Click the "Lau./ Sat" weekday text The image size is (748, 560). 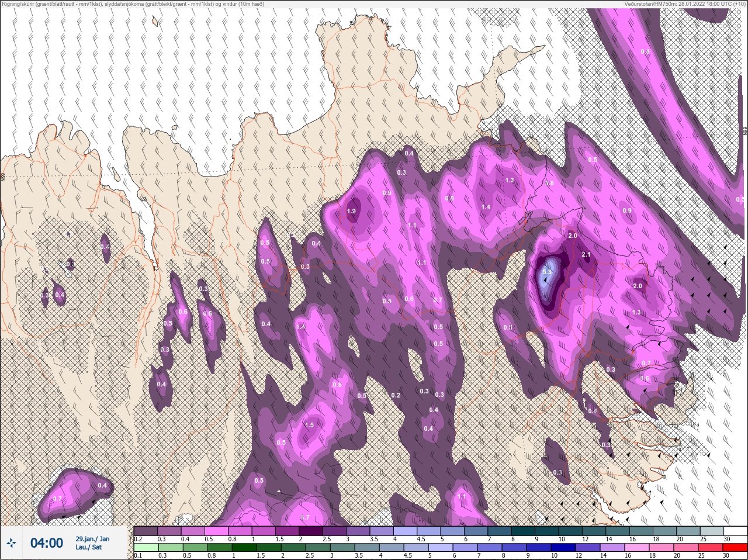pyautogui.click(x=88, y=548)
